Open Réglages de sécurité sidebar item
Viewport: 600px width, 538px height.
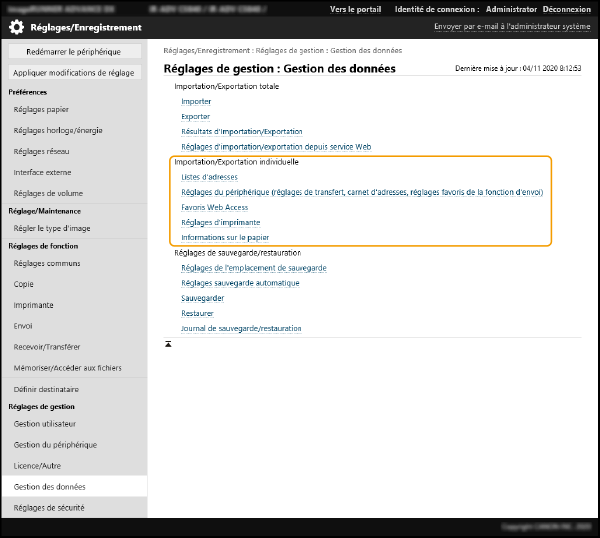49,508
